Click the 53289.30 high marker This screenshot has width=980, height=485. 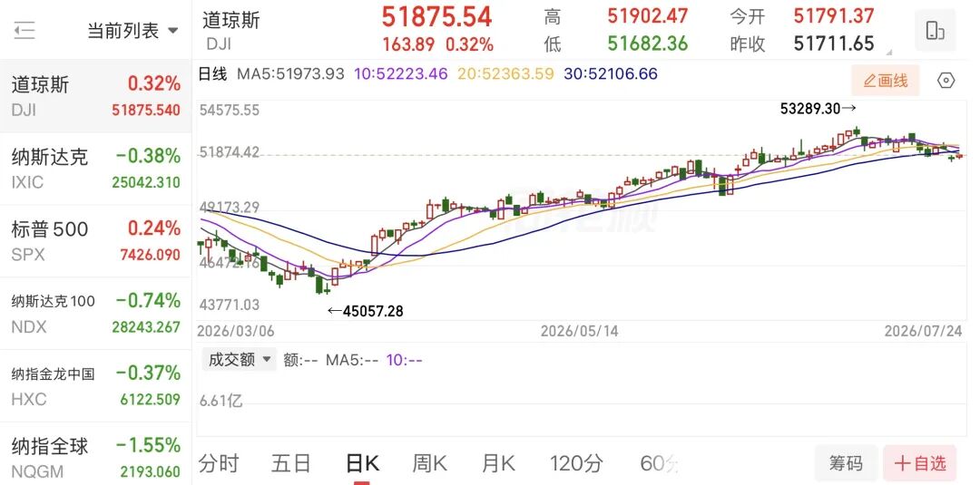click(818, 109)
